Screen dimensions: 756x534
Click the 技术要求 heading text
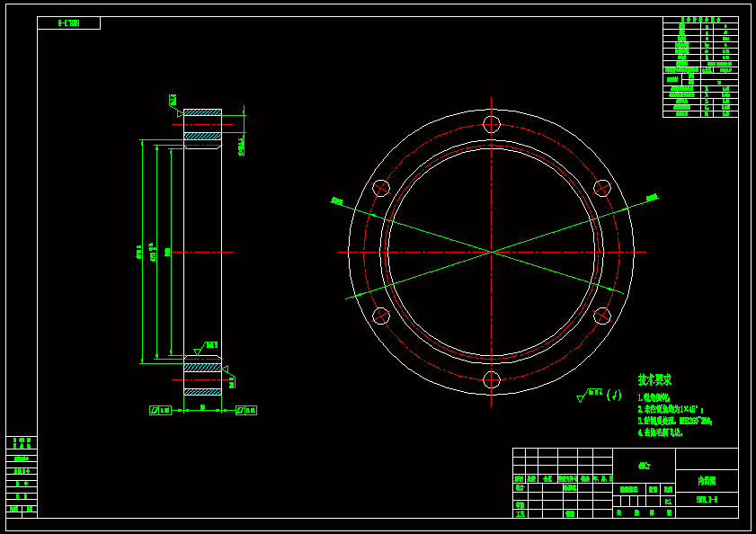point(654,379)
